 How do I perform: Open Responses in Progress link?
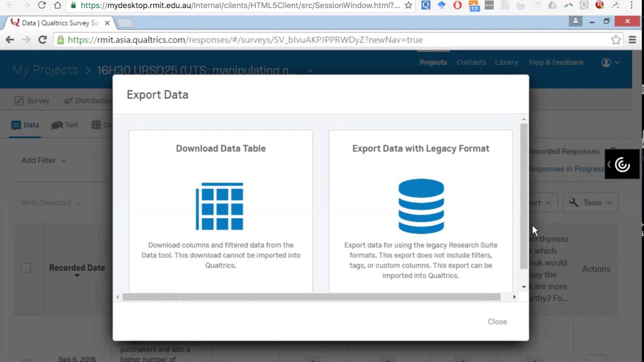pyautogui.click(x=566, y=169)
